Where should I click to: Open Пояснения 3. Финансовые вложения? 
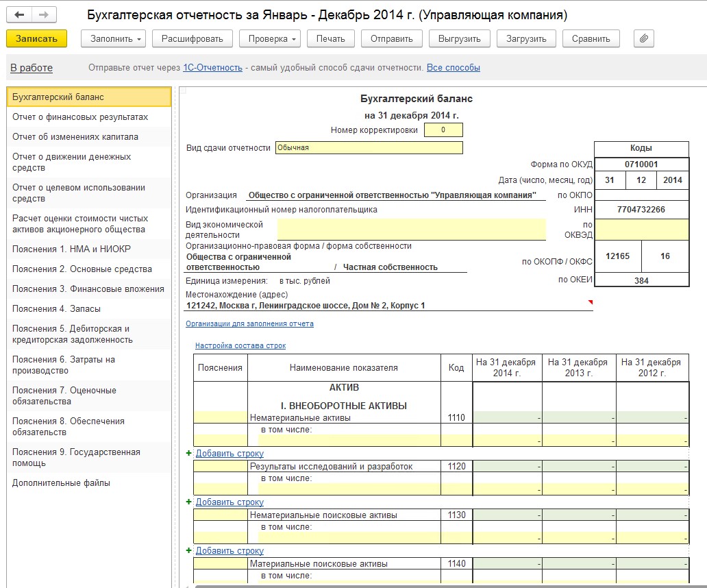coord(89,289)
